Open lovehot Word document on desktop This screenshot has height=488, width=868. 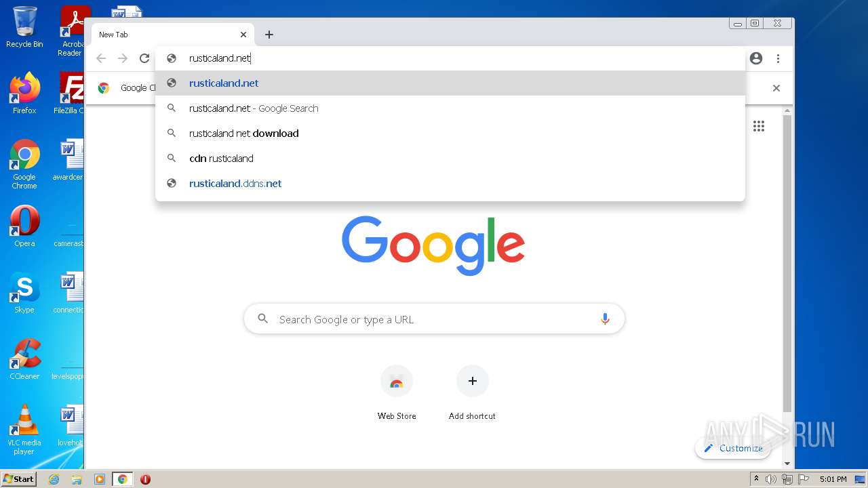(70, 426)
